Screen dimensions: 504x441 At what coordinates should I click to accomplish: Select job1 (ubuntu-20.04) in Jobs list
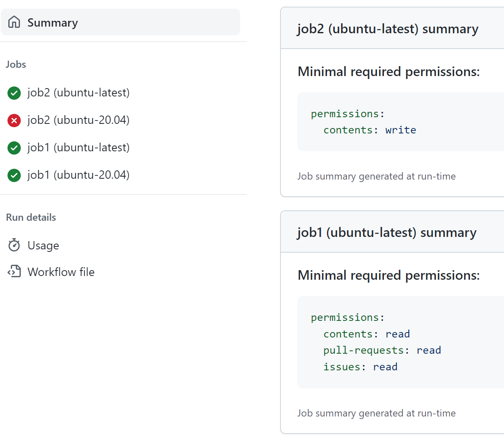coord(79,175)
